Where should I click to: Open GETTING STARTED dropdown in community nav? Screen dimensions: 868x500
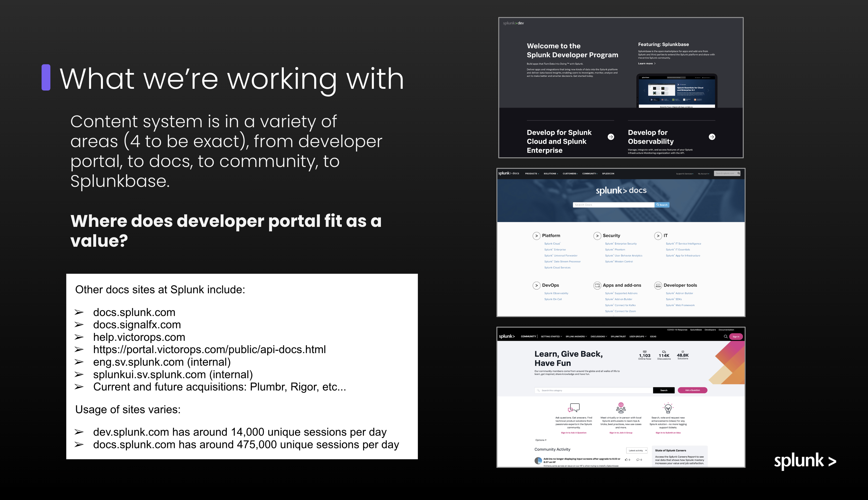pyautogui.click(x=551, y=337)
